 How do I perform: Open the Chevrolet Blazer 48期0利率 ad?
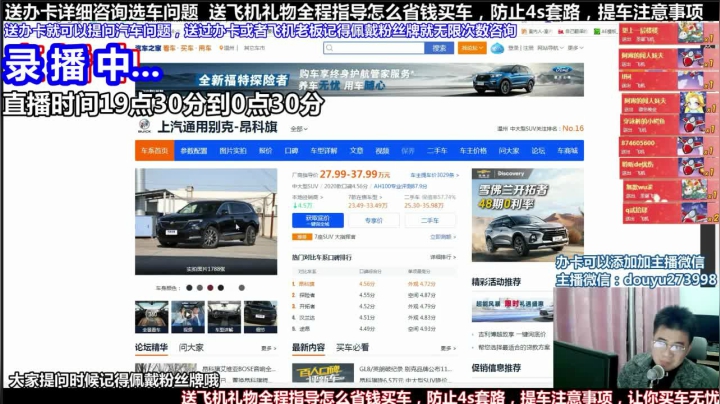(x=528, y=215)
